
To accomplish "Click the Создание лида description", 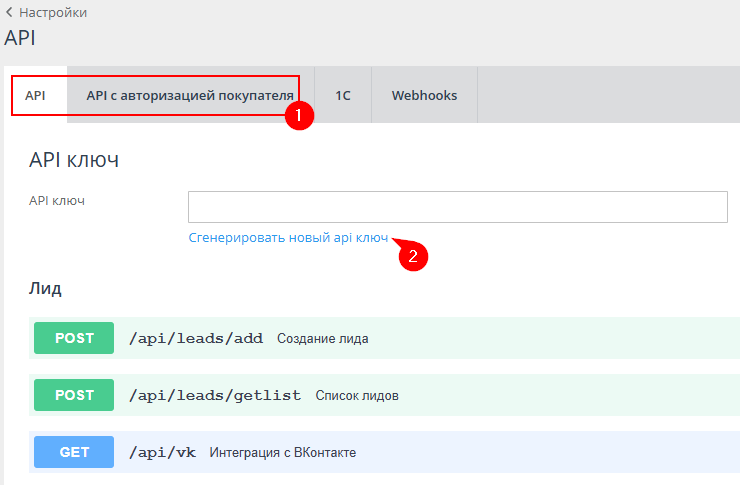I will pos(322,339).
